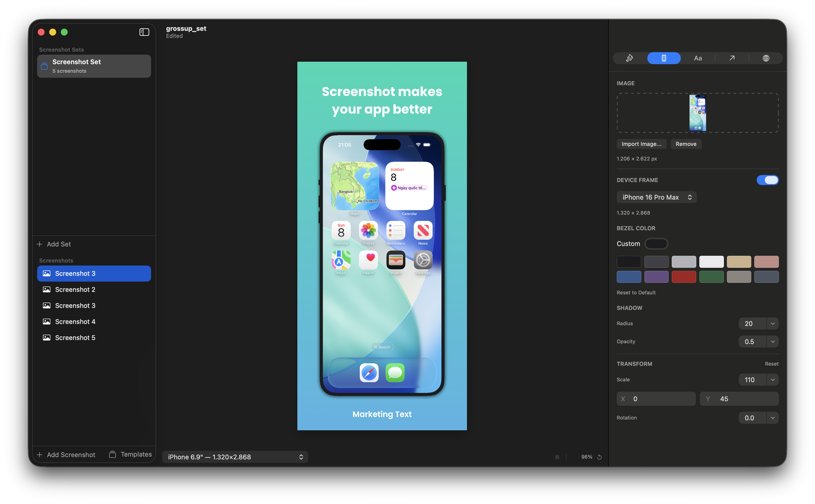Click Reset to Default under bezel colors
Screen dimensions: 815x504
click(636, 292)
